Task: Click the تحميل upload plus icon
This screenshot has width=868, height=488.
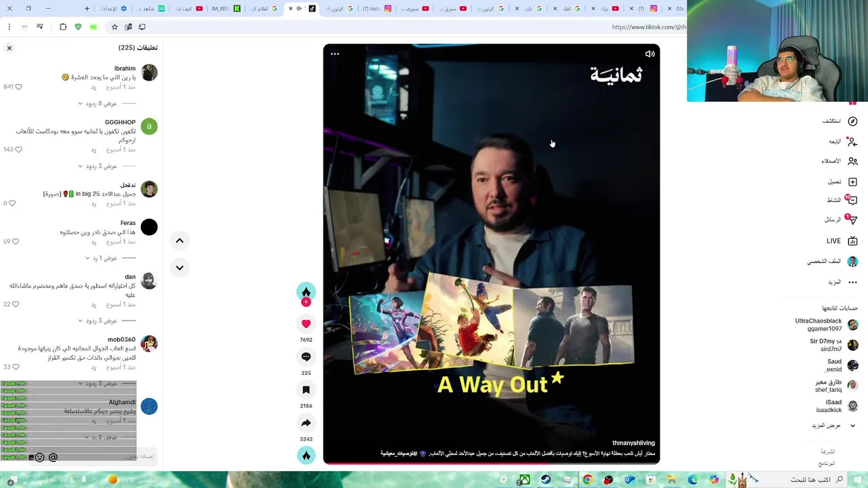Action: click(852, 182)
